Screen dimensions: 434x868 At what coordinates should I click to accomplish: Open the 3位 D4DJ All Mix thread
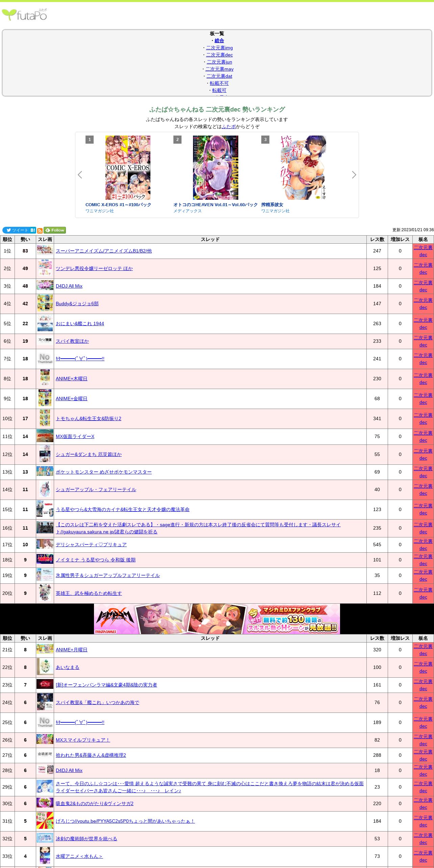tap(69, 286)
